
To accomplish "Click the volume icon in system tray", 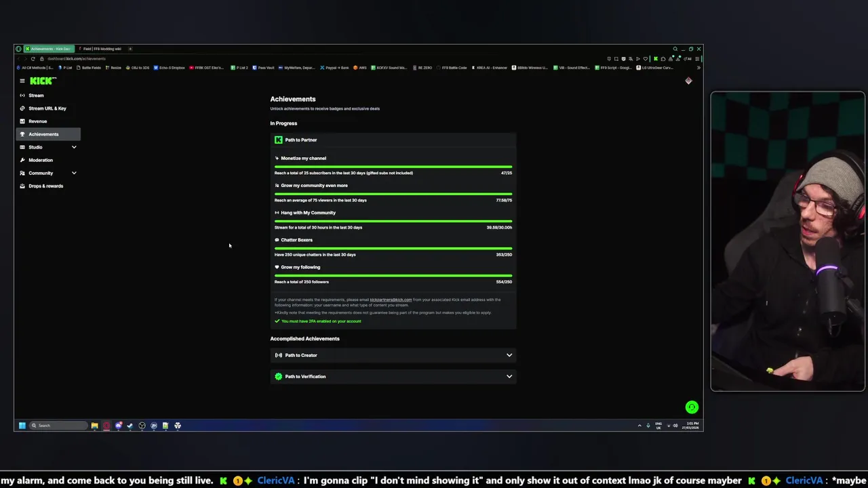I will [675, 426].
